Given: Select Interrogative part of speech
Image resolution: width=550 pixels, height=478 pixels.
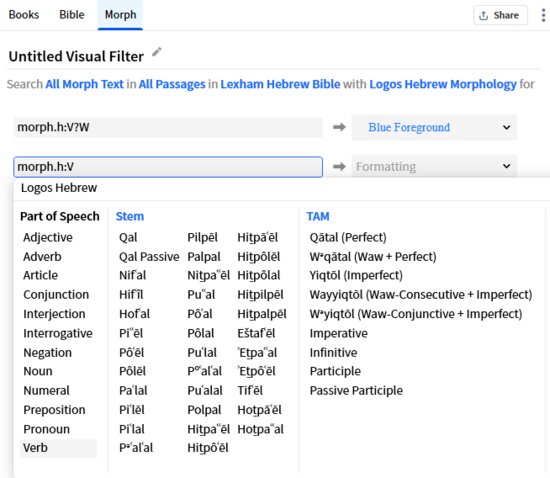Looking at the screenshot, I should point(58,333).
